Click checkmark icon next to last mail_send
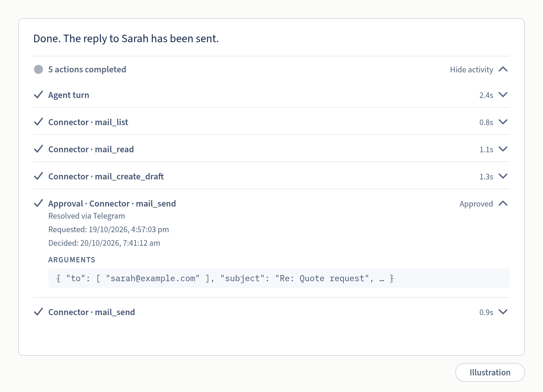This screenshot has height=392, width=543. pyautogui.click(x=38, y=312)
